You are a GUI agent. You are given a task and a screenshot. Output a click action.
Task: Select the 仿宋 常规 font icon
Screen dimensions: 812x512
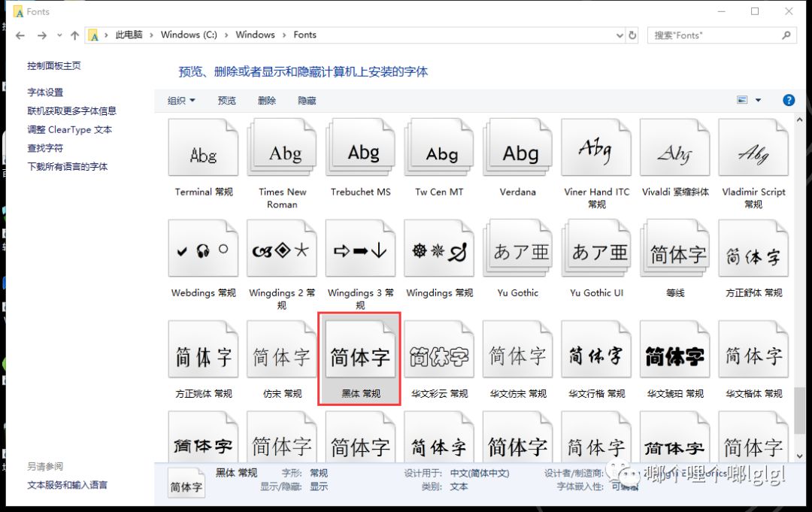click(282, 350)
